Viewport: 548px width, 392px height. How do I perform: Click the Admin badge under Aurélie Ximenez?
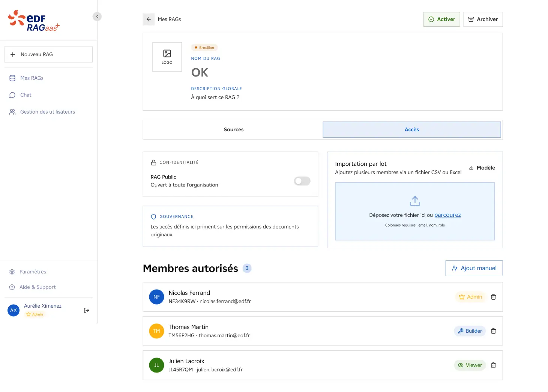coord(35,314)
